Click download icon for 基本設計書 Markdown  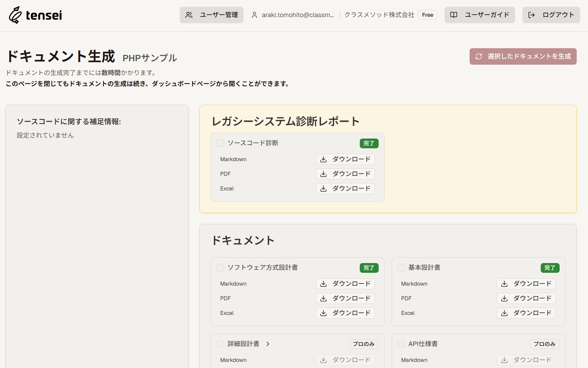[504, 284]
